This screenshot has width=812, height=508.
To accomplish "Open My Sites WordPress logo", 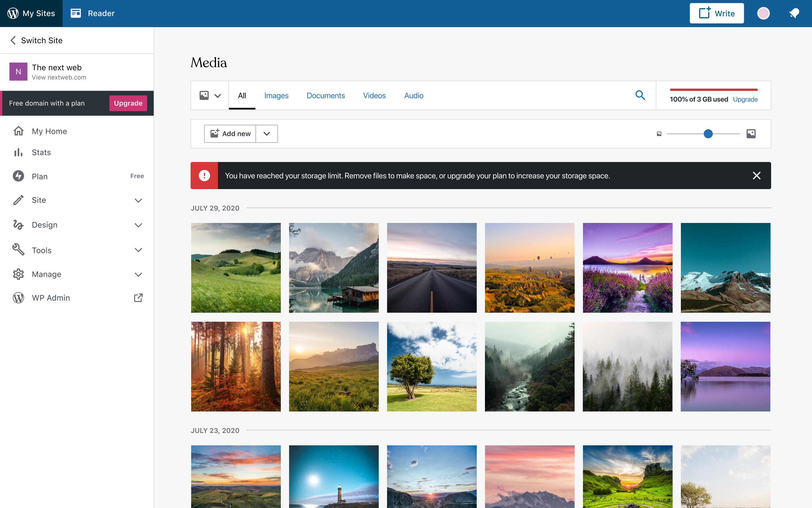I will (13, 14).
